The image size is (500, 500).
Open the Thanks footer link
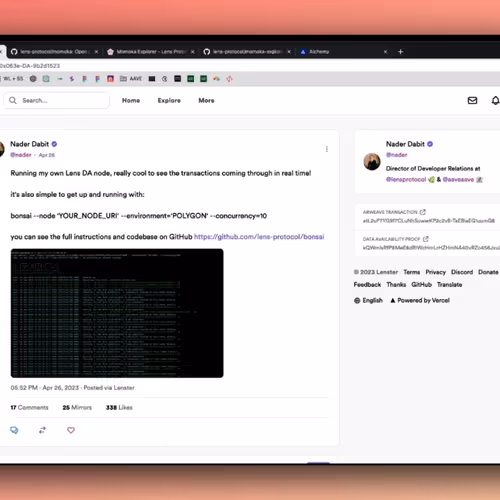point(396,285)
